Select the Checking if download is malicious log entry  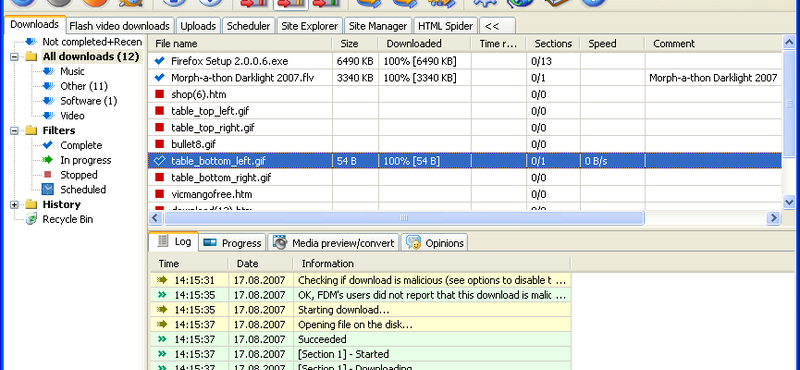click(x=361, y=280)
